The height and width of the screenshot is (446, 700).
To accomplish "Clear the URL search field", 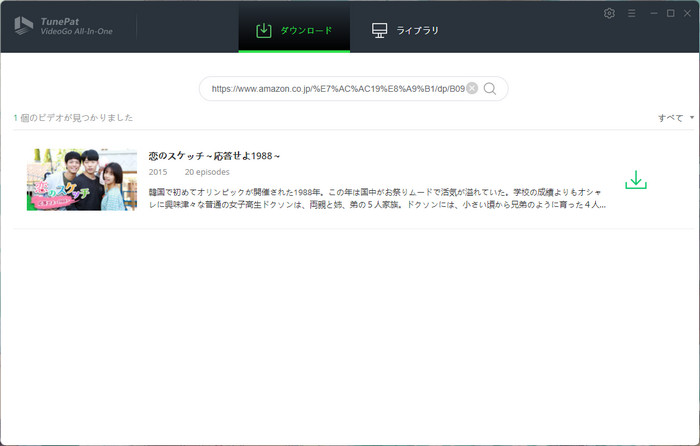I will [x=472, y=88].
